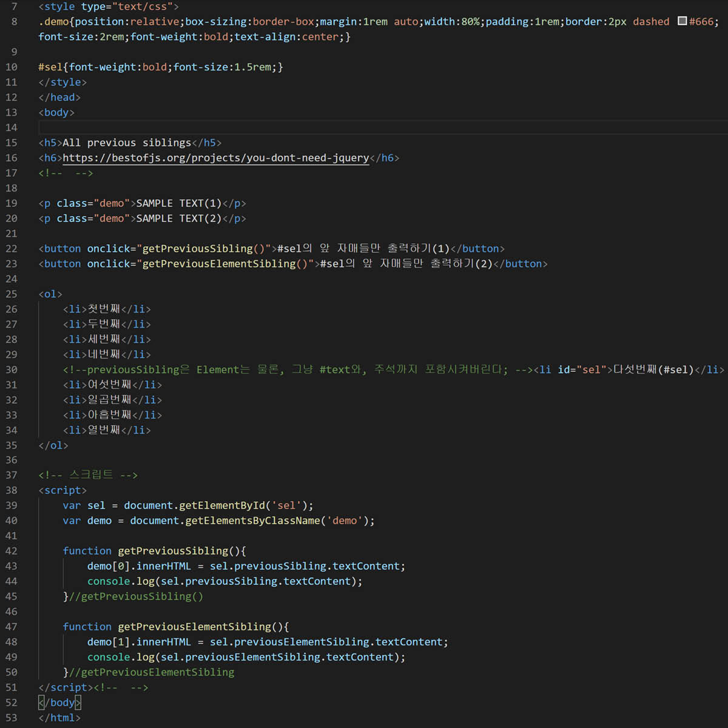Select line number 42 in gutter
The image size is (728, 728).
12,551
